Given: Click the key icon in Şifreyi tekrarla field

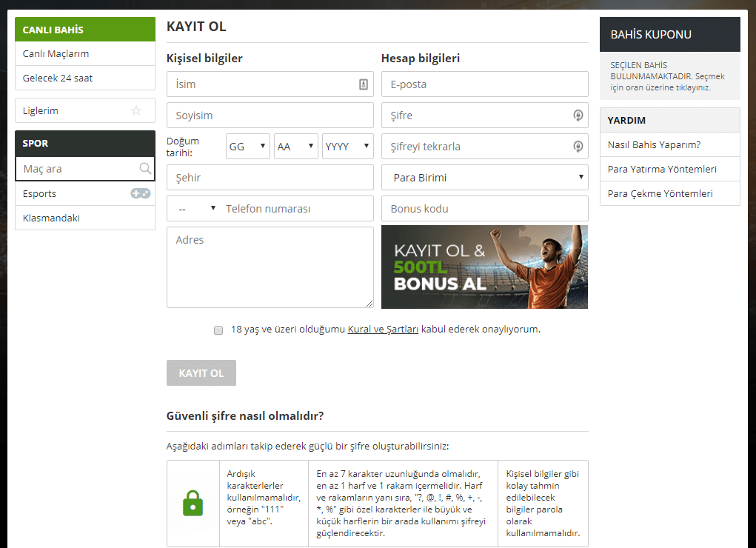Looking at the screenshot, I should point(578,147).
